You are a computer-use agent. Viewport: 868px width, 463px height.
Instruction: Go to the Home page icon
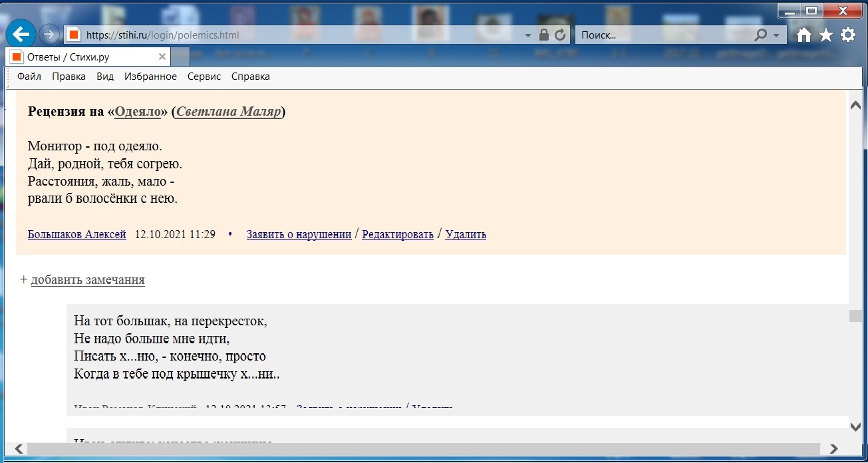tap(804, 35)
